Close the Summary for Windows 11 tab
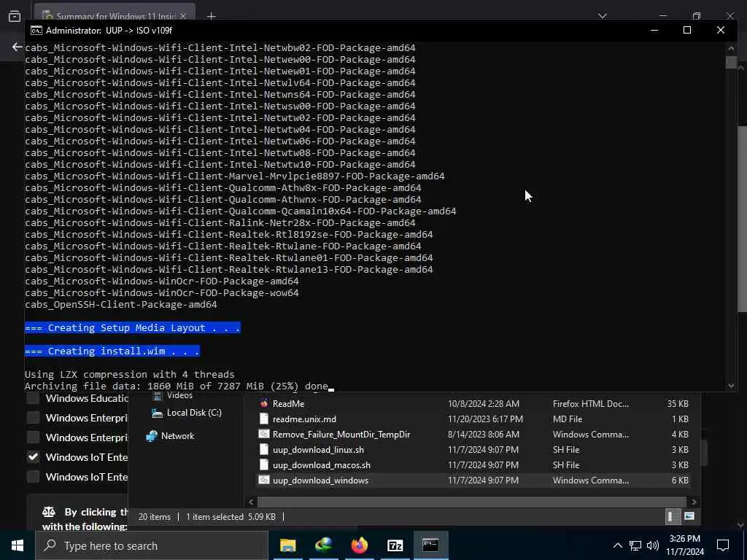The width and height of the screenshot is (747, 560). tap(183, 16)
